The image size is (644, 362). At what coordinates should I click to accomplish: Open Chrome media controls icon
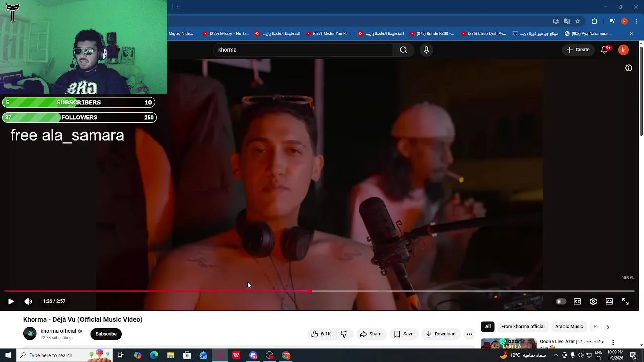[x=612, y=21]
